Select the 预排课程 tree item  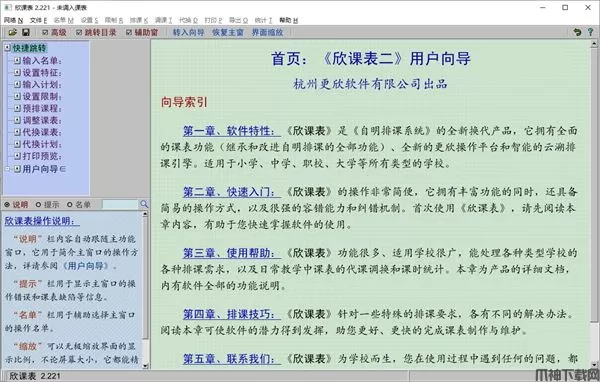(x=42, y=108)
